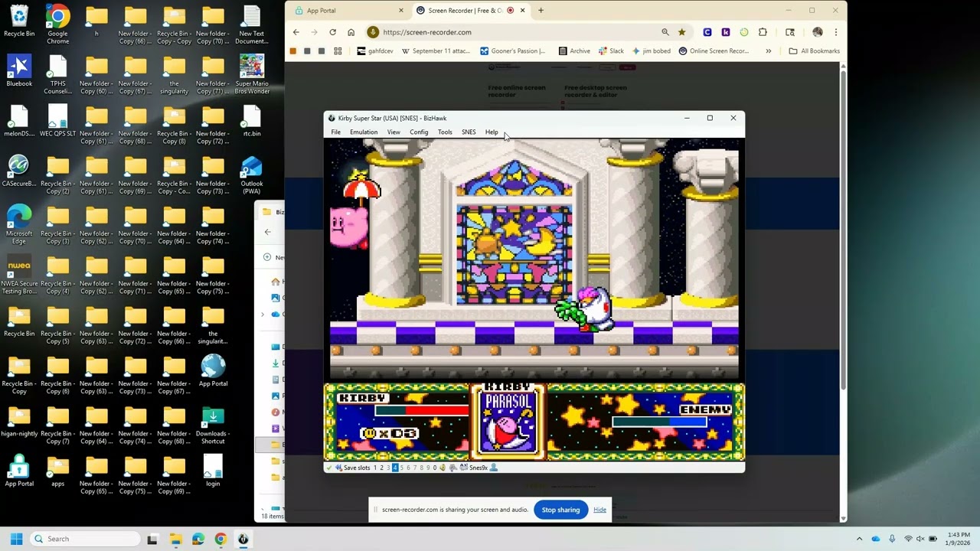This screenshot has width=980, height=551.
Task: Bookmark this page with the star icon
Action: point(681,32)
